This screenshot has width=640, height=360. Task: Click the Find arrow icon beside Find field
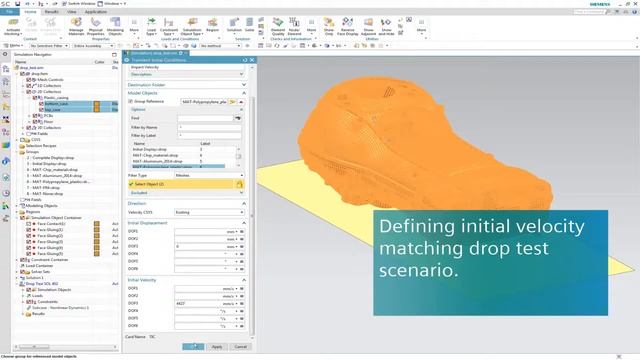(x=238, y=118)
